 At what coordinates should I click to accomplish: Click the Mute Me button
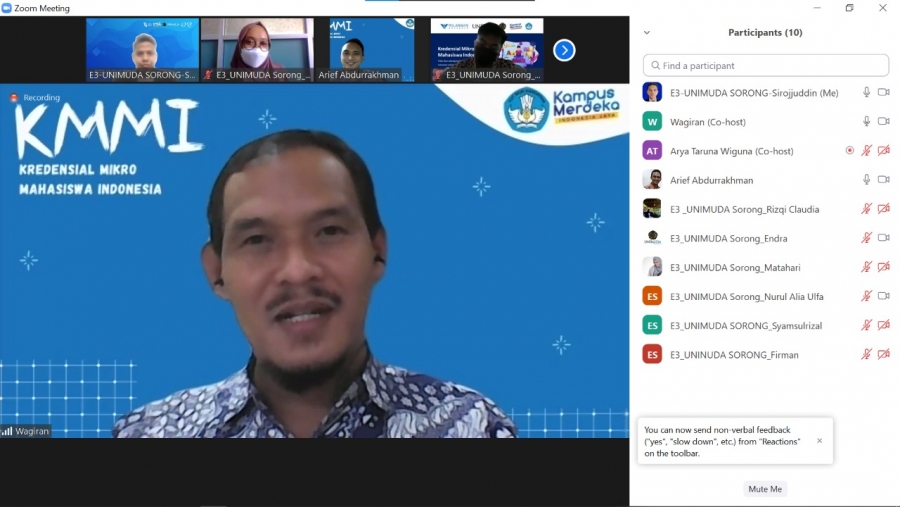pos(765,489)
